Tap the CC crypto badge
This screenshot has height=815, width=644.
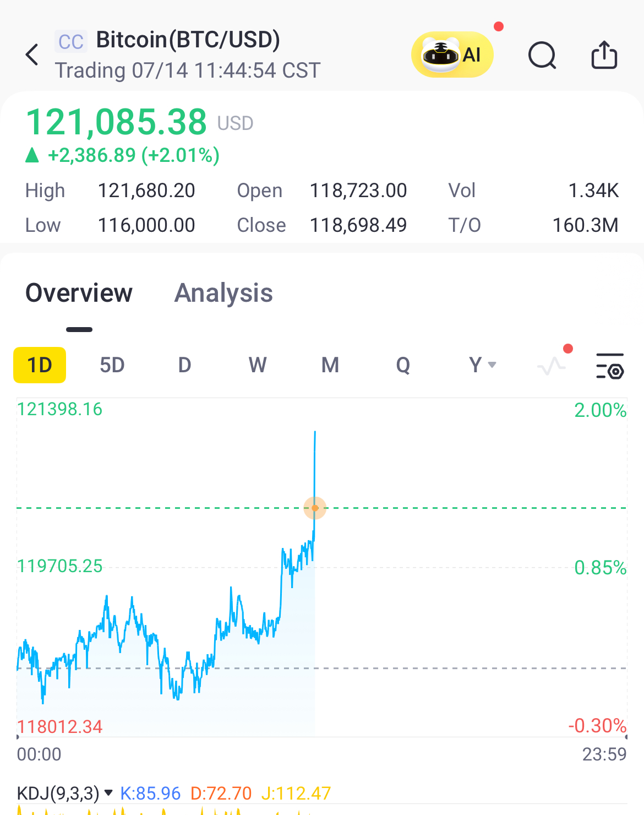pyautogui.click(x=71, y=42)
